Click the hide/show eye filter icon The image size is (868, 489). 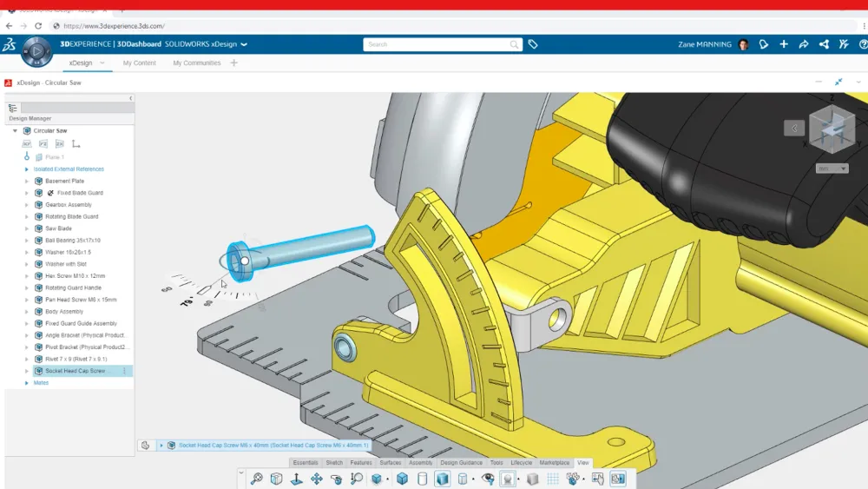488,479
